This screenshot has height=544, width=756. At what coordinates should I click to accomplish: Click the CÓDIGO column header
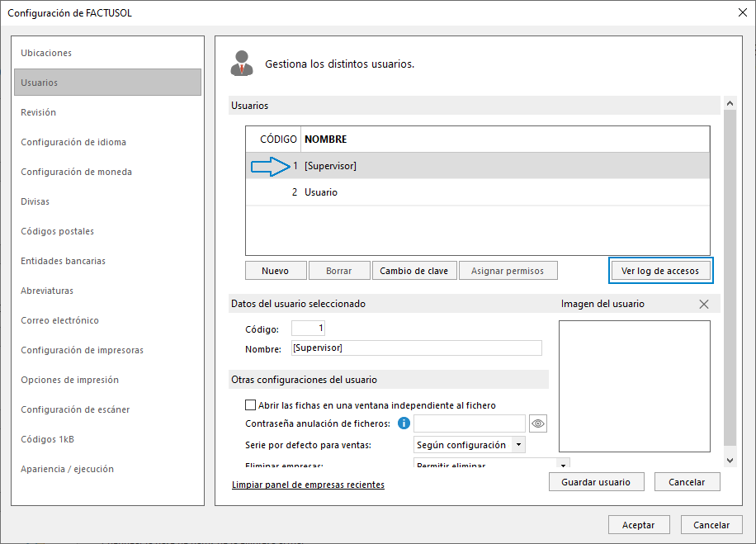(273, 140)
